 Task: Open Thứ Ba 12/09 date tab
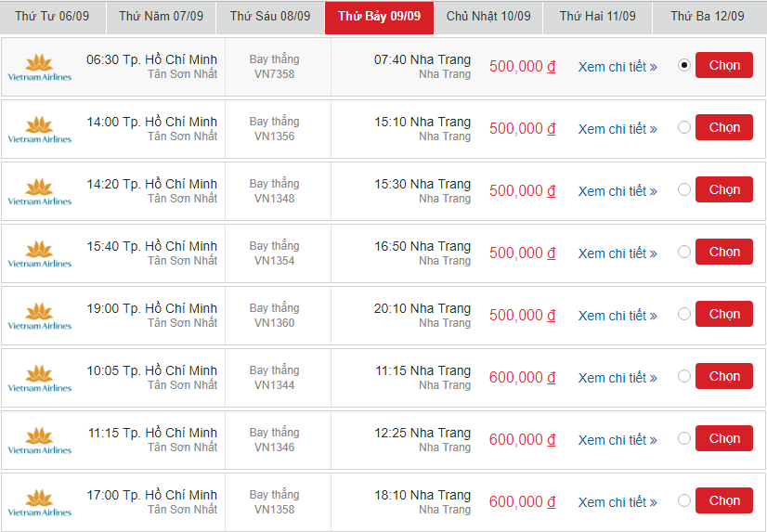tap(707, 17)
